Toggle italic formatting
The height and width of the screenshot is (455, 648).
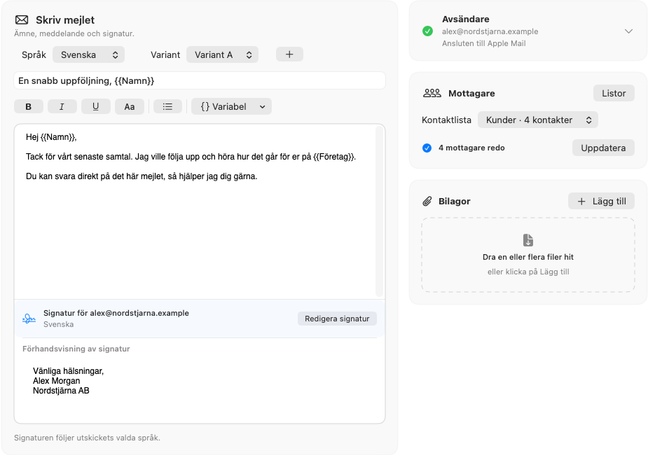coord(62,107)
